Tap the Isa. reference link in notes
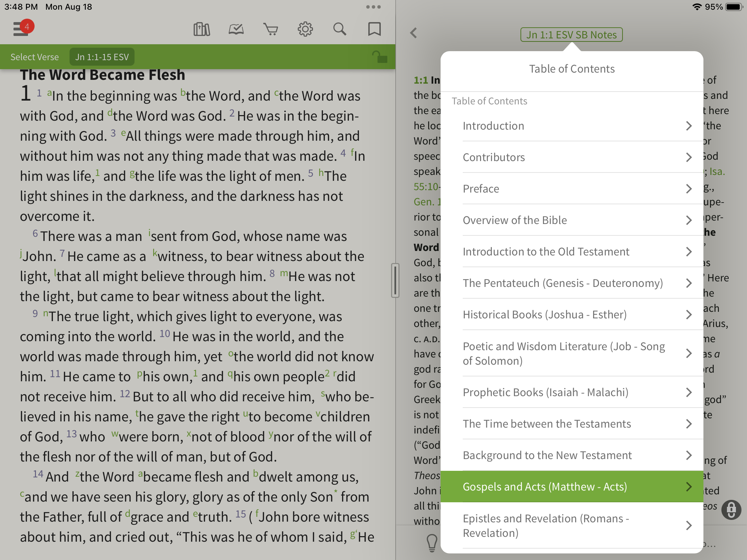 pyautogui.click(x=717, y=172)
